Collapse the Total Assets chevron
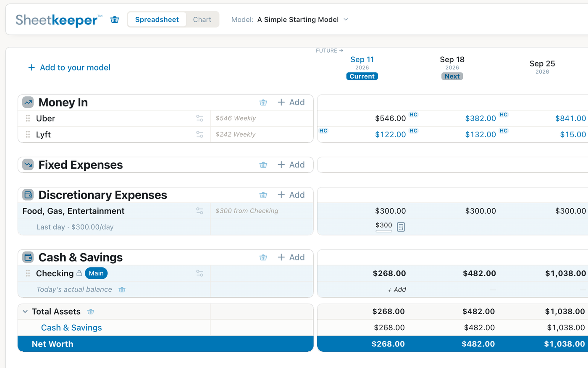Image resolution: width=588 pixels, height=368 pixels. coord(25,312)
